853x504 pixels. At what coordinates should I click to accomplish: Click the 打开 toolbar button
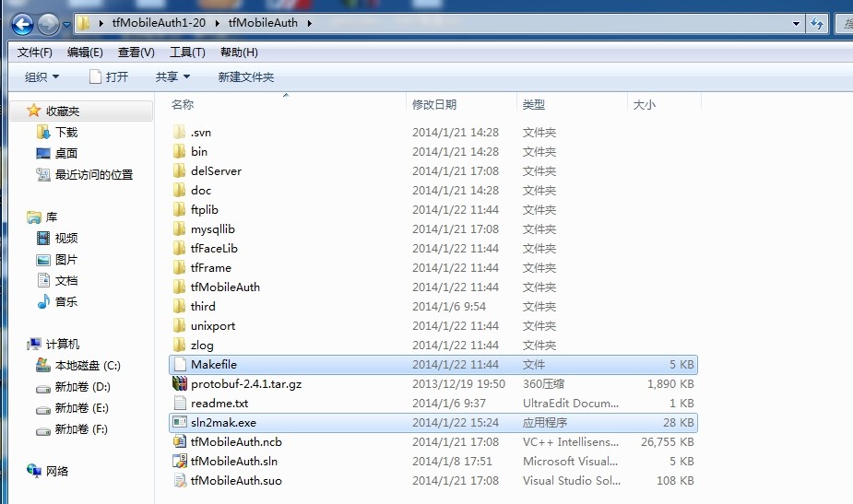[x=109, y=77]
